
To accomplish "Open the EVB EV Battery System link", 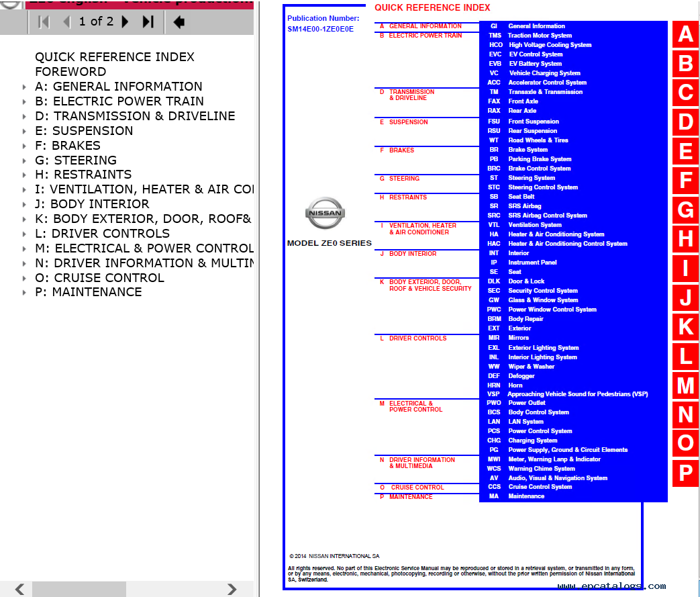I will pyautogui.click(x=526, y=63).
